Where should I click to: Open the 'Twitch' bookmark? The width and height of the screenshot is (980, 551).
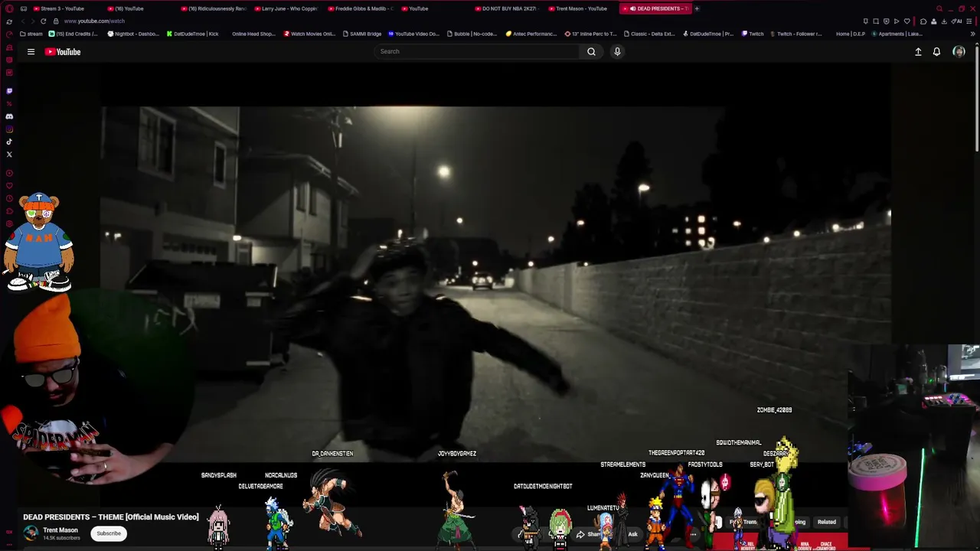coord(753,34)
